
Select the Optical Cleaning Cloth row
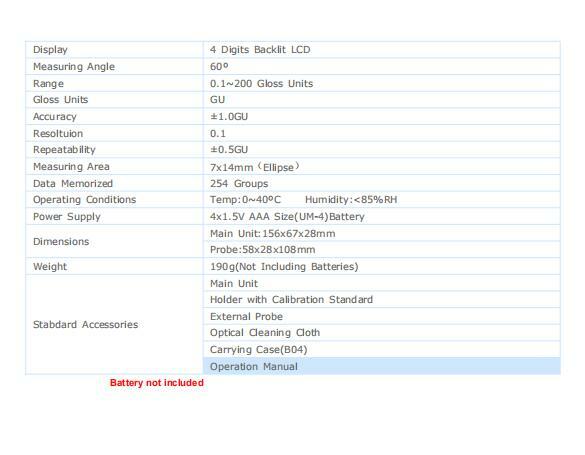pyautogui.click(x=382, y=333)
